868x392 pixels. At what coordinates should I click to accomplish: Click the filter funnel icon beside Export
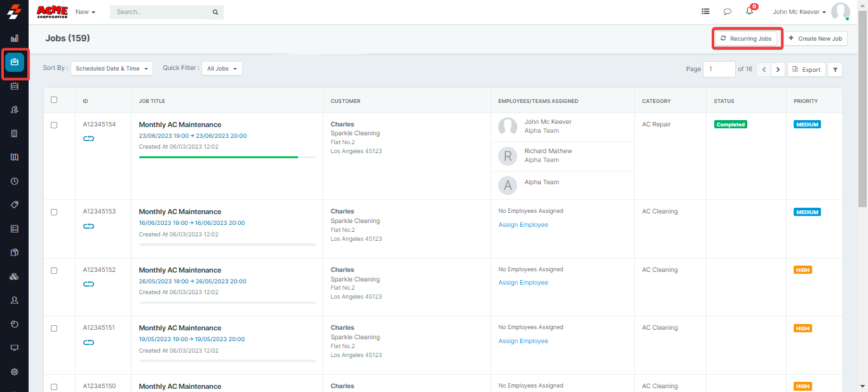tap(834, 70)
